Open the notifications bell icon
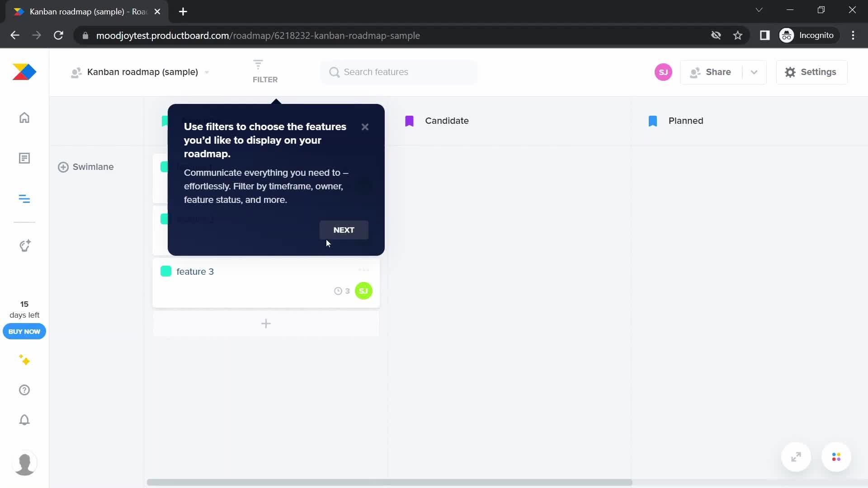Viewport: 868px width, 488px height. pyautogui.click(x=24, y=420)
